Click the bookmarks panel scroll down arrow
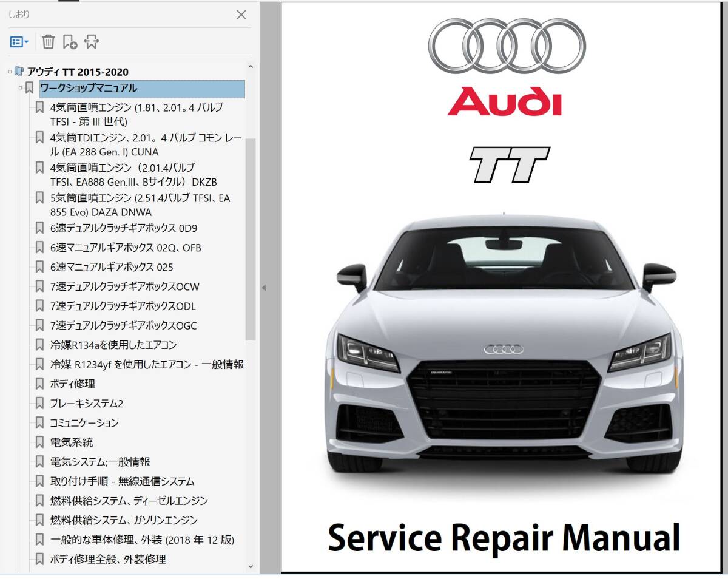Screen dimensions: 728x579 click(251, 566)
